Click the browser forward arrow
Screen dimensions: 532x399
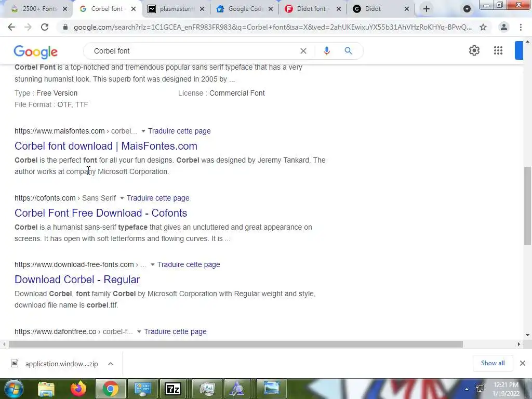28,27
